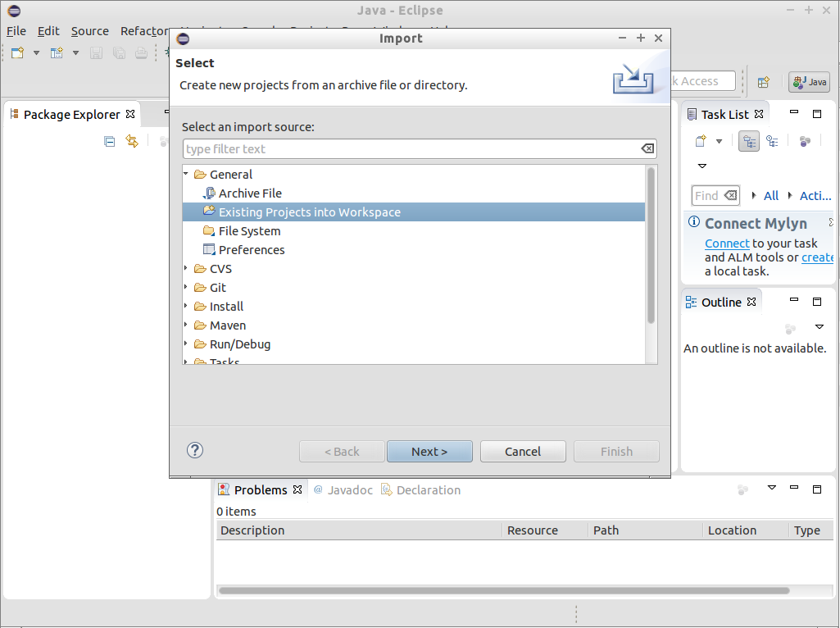The width and height of the screenshot is (840, 628).
Task: Click the disabled Back button
Action: coord(342,451)
